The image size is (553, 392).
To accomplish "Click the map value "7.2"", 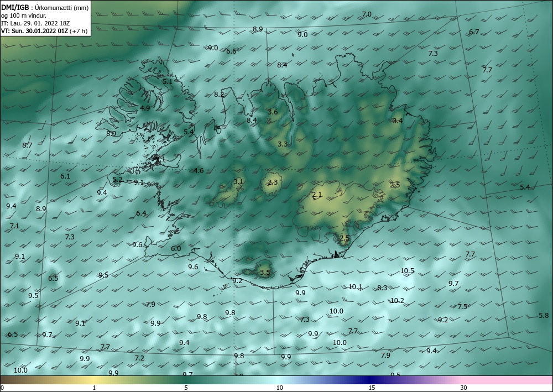I will point(139,358).
